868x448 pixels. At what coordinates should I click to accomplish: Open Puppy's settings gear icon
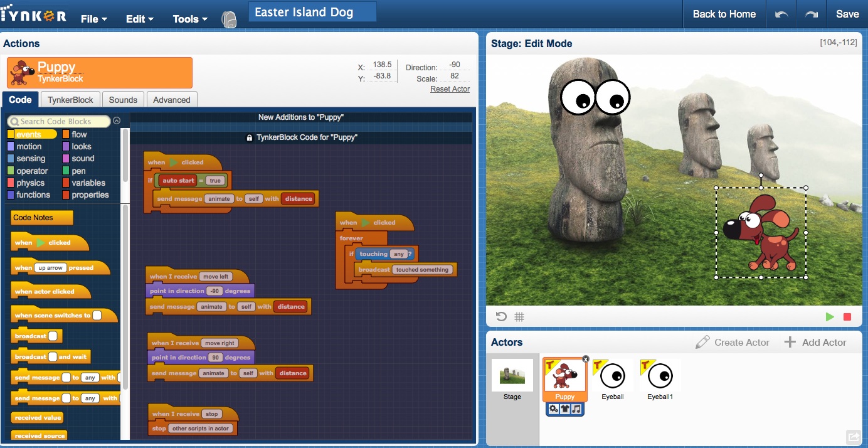click(x=554, y=409)
